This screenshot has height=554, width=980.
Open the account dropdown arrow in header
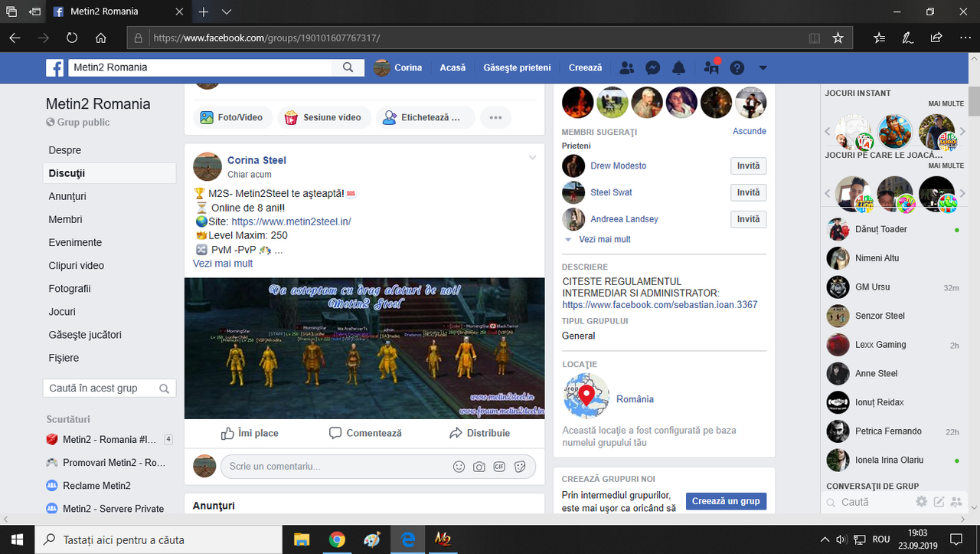tap(763, 68)
